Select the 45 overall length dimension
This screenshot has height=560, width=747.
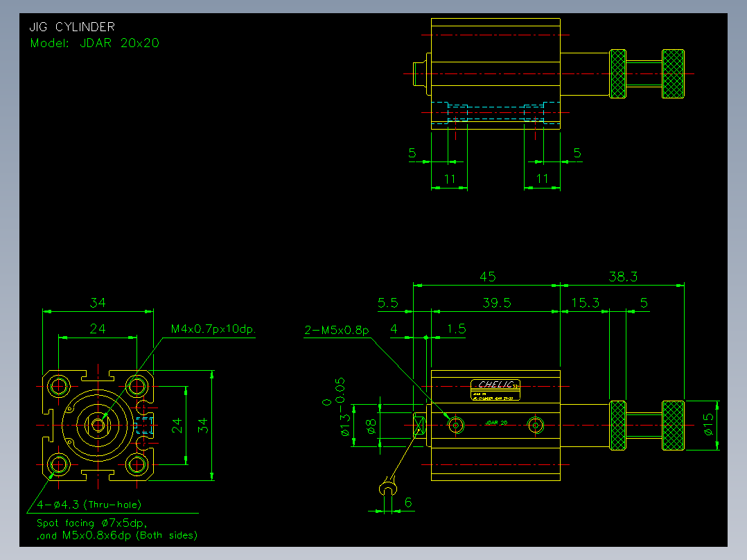[487, 277]
